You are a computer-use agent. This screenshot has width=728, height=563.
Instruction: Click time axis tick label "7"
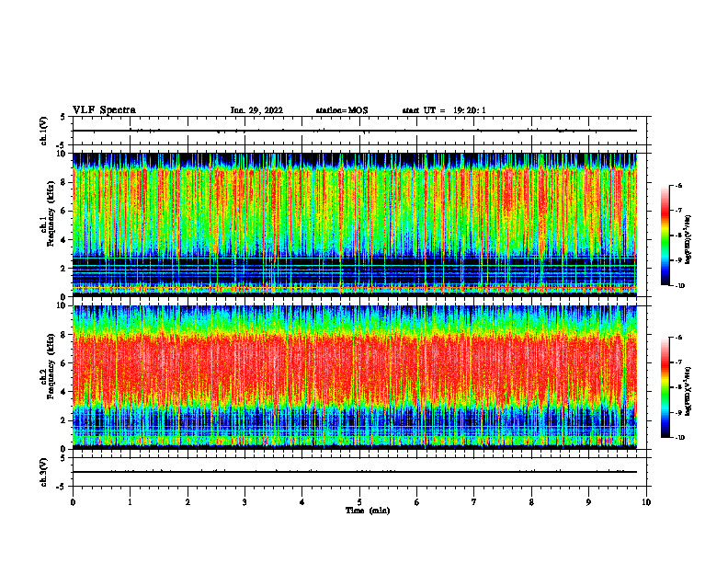pos(474,502)
